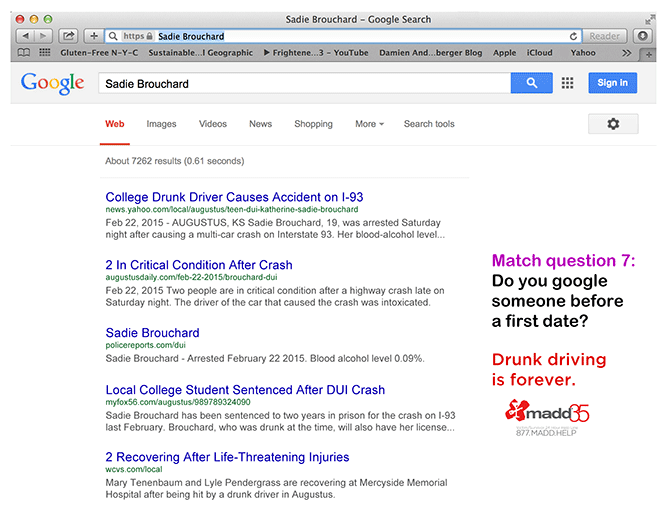Open 2 Recovering After Life-Threatening Injuries
Image resolution: width=668 pixels, height=515 pixels.
point(227,457)
